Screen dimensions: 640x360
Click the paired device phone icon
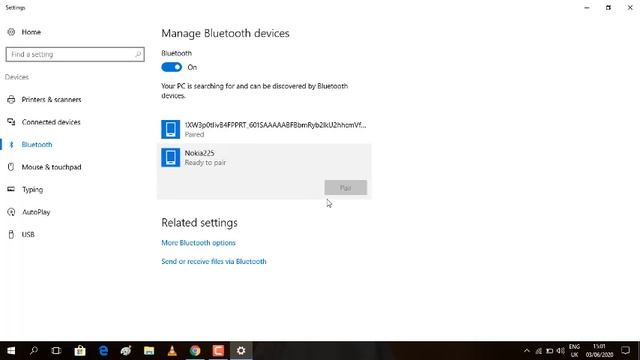[x=171, y=129]
